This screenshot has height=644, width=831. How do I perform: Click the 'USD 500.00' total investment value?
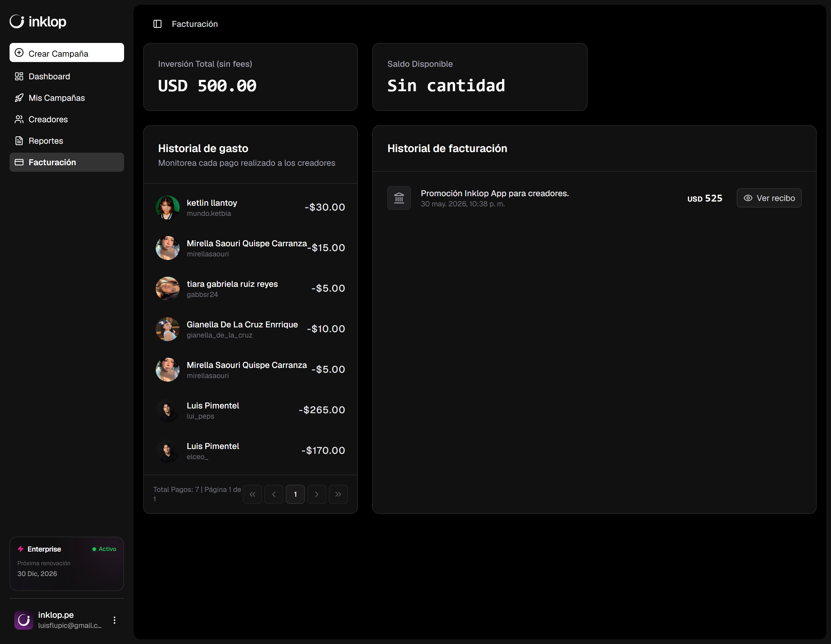[207, 86]
